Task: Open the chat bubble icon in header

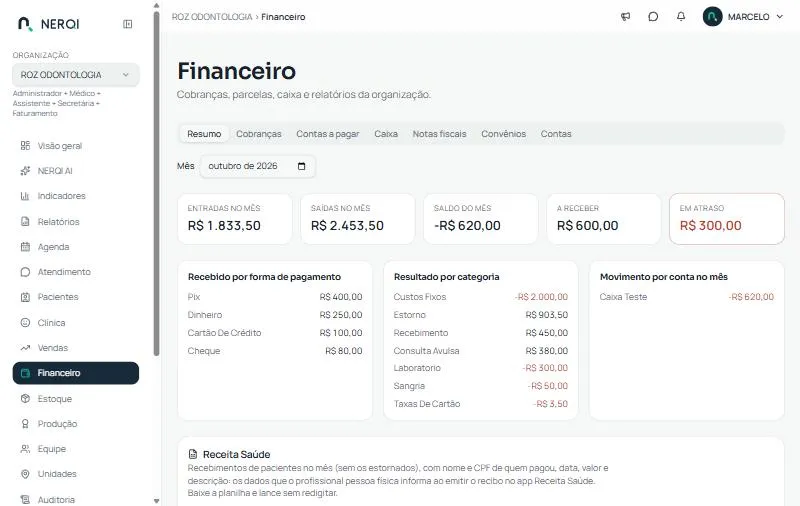Action: coord(653,17)
